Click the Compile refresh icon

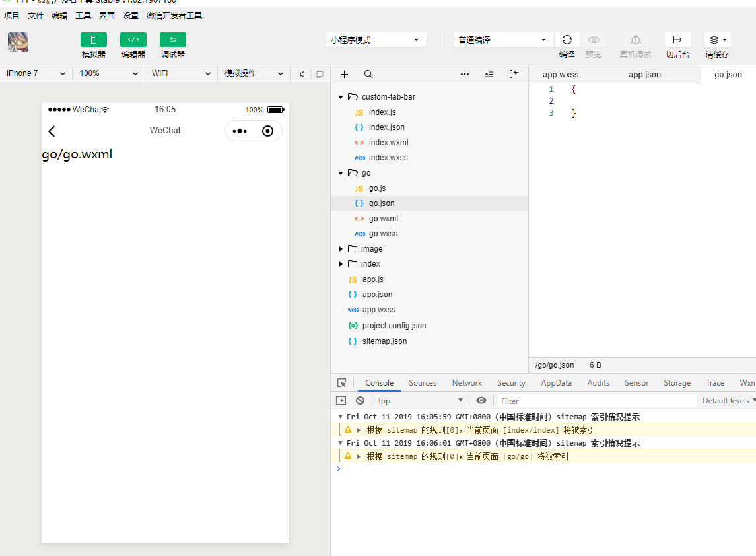567,40
